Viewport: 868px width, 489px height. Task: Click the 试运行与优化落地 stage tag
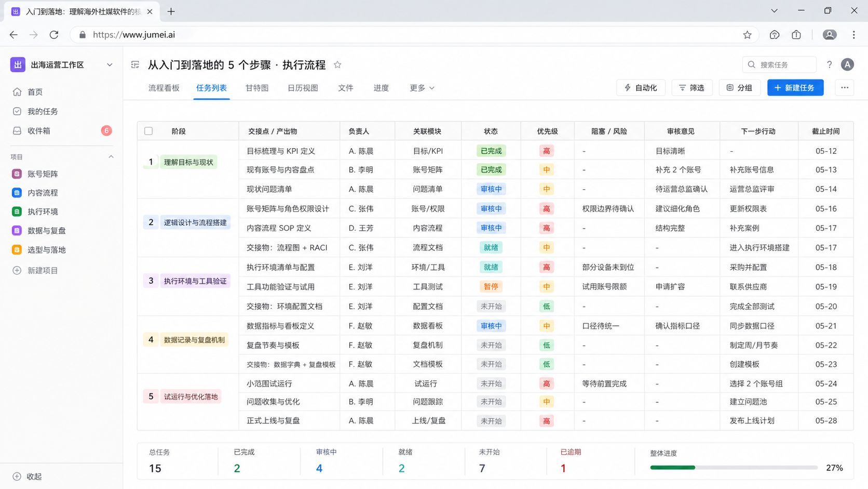(x=191, y=397)
